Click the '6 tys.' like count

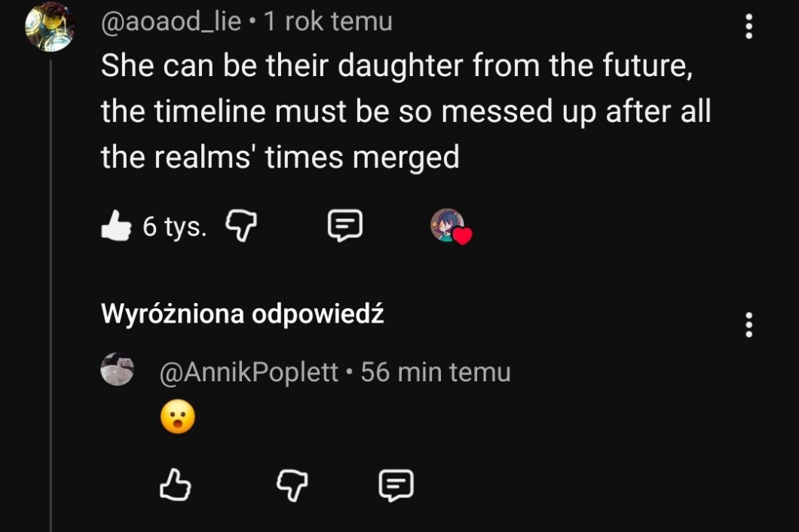(x=174, y=226)
